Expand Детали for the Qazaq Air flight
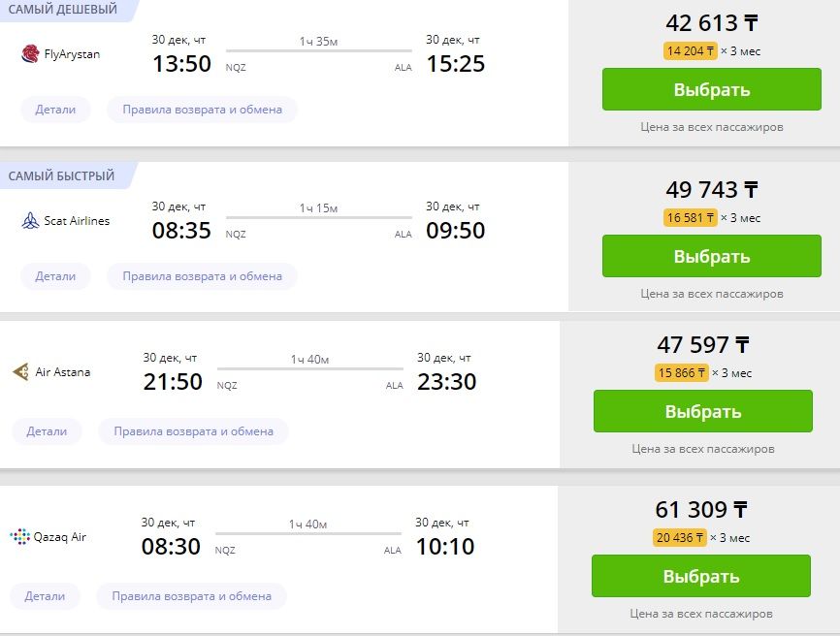This screenshot has width=840, height=636. pos(45,596)
